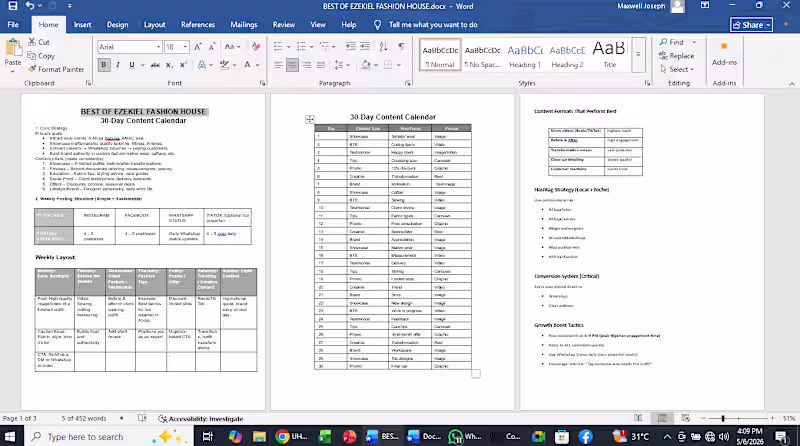Increase paragraph indent

coord(365,46)
